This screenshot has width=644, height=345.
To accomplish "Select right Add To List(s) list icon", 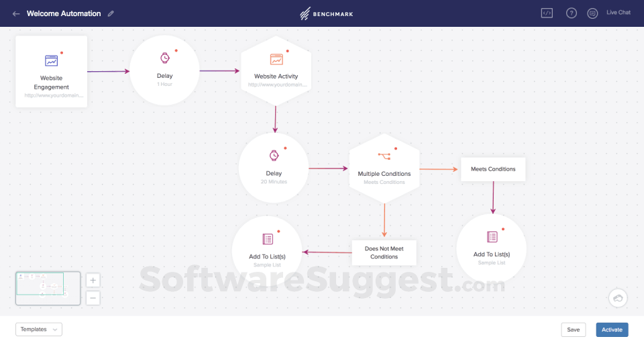I will (492, 237).
